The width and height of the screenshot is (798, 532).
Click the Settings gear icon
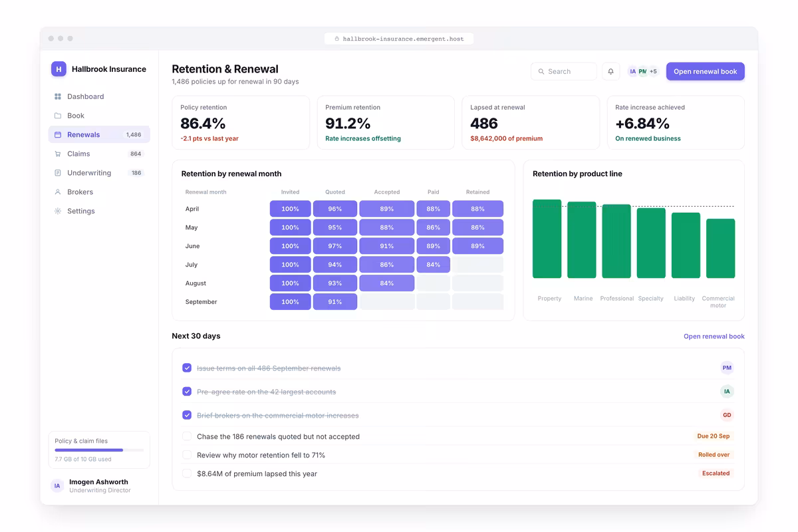click(x=58, y=211)
